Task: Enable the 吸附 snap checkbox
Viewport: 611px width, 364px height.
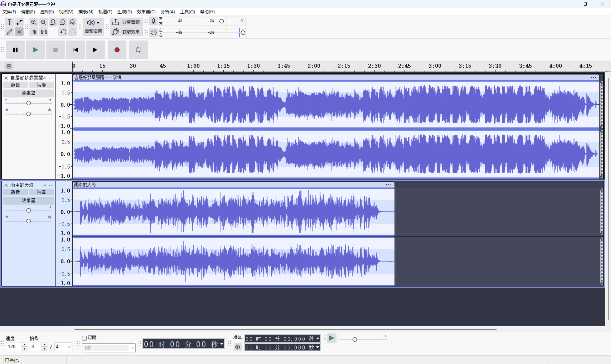Action: click(x=84, y=338)
